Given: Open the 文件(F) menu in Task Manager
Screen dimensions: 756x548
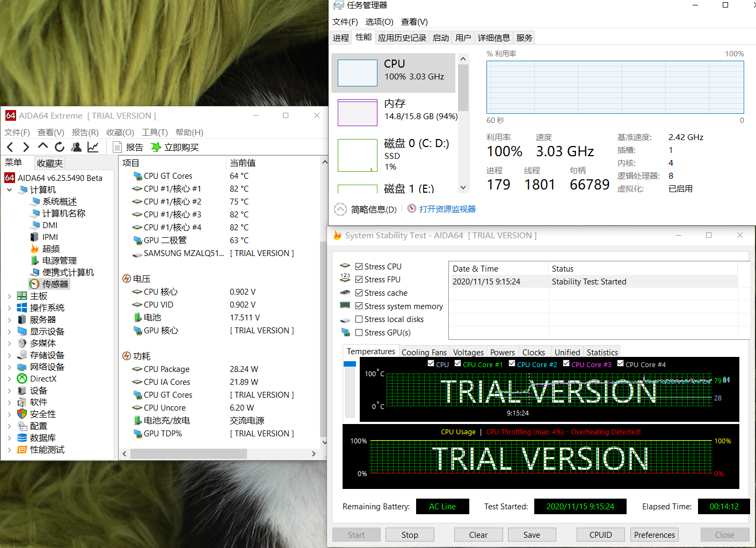Looking at the screenshot, I should [x=345, y=21].
